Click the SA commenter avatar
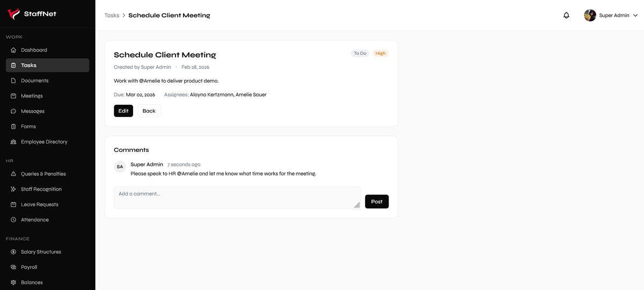Image resolution: width=644 pixels, height=290 pixels. click(x=120, y=166)
